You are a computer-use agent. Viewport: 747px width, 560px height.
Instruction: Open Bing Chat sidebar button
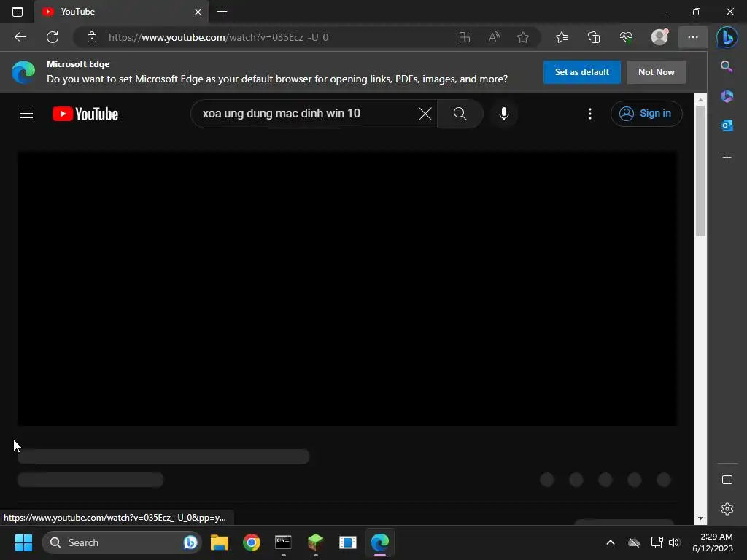coord(727,37)
